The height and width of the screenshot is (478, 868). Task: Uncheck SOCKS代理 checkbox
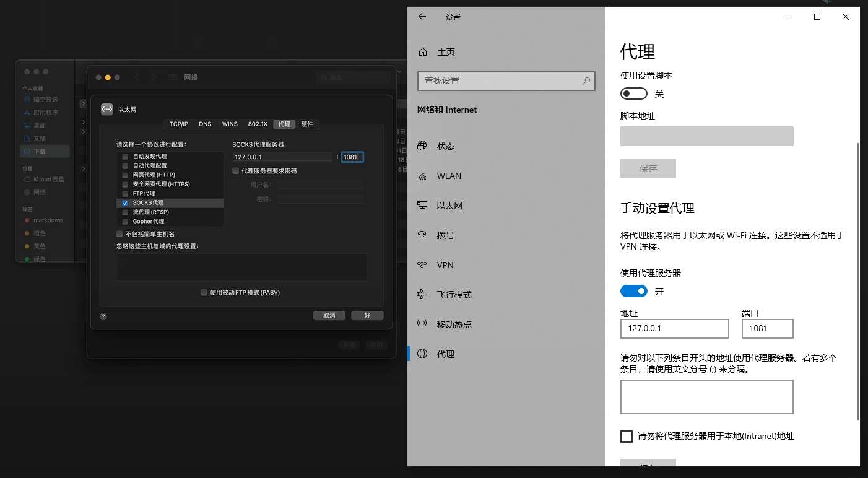(x=125, y=203)
